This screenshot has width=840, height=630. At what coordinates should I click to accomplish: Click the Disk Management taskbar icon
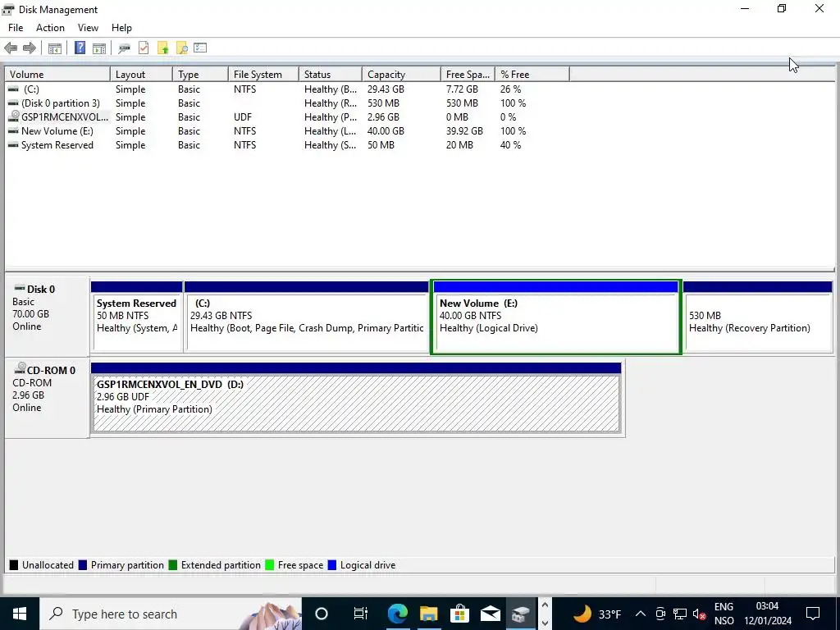tap(521, 614)
